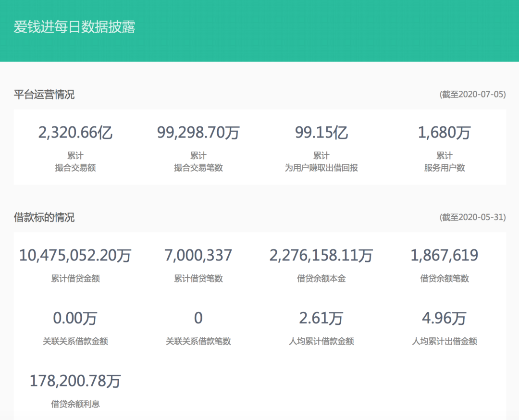The width and height of the screenshot is (519, 420).
Task: Click the 2.61万 per-capita borrowing figure
Action: tap(321, 318)
